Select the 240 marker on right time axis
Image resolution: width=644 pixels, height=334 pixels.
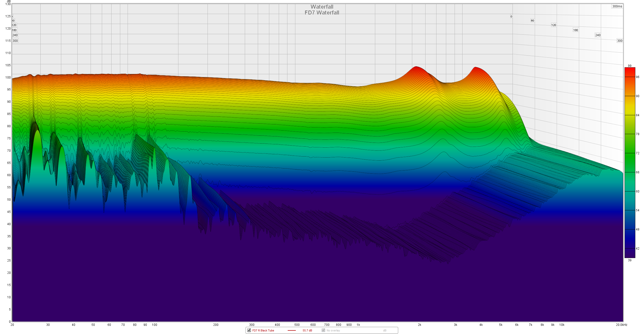pos(598,35)
